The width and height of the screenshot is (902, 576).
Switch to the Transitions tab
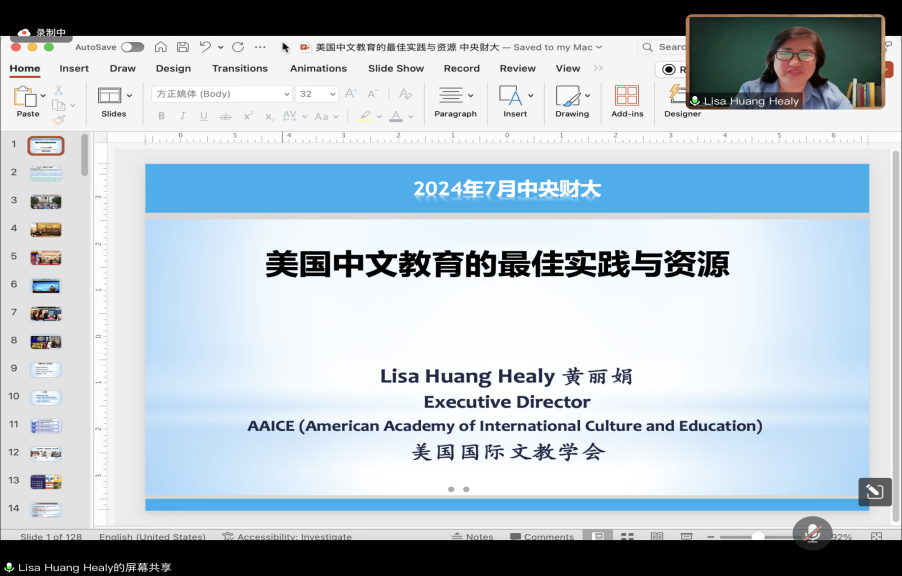[239, 68]
